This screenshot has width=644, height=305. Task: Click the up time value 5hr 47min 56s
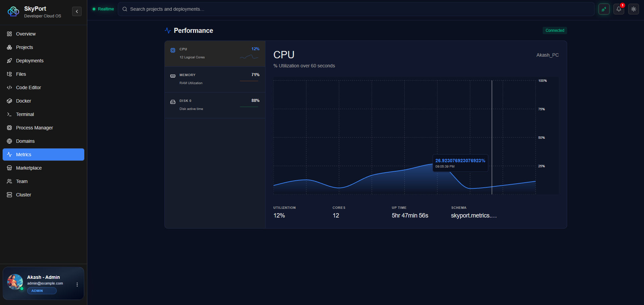click(410, 216)
